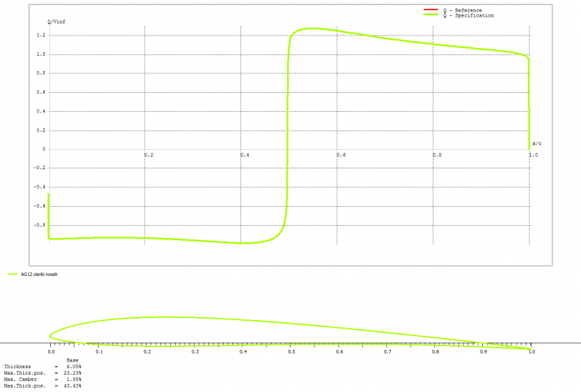Click the Q/Vinf axis title
The width and height of the screenshot is (581, 392).
57,23
